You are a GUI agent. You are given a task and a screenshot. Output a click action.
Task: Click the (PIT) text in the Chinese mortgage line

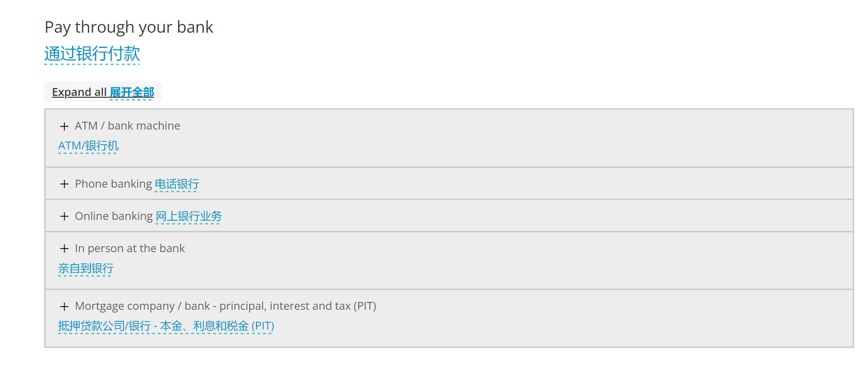[x=263, y=326]
